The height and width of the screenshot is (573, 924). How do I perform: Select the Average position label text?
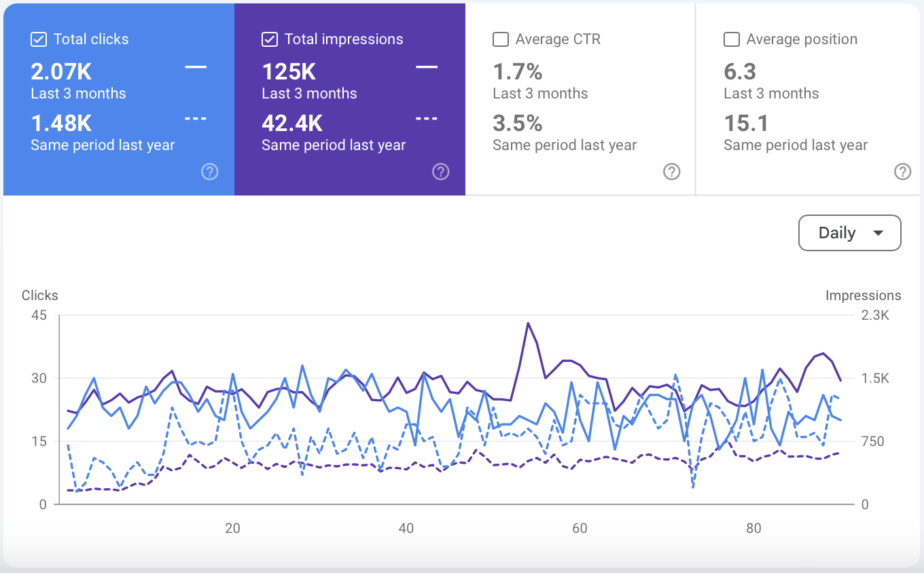[x=802, y=39]
